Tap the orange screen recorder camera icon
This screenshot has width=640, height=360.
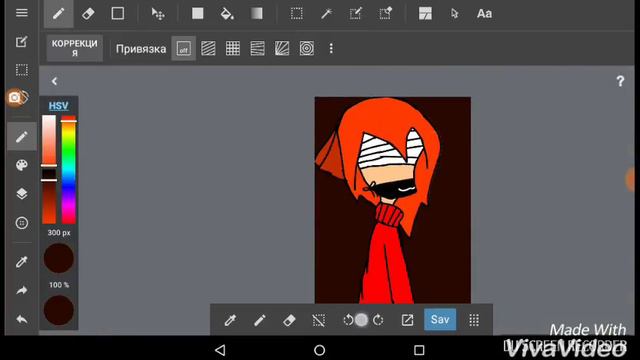15,98
